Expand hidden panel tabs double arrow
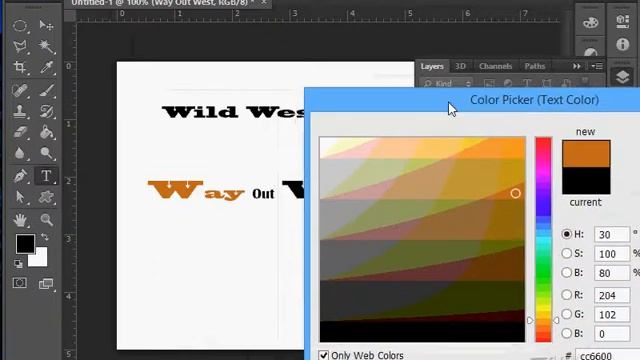Viewport: 640px width, 360px height. pyautogui.click(x=576, y=66)
